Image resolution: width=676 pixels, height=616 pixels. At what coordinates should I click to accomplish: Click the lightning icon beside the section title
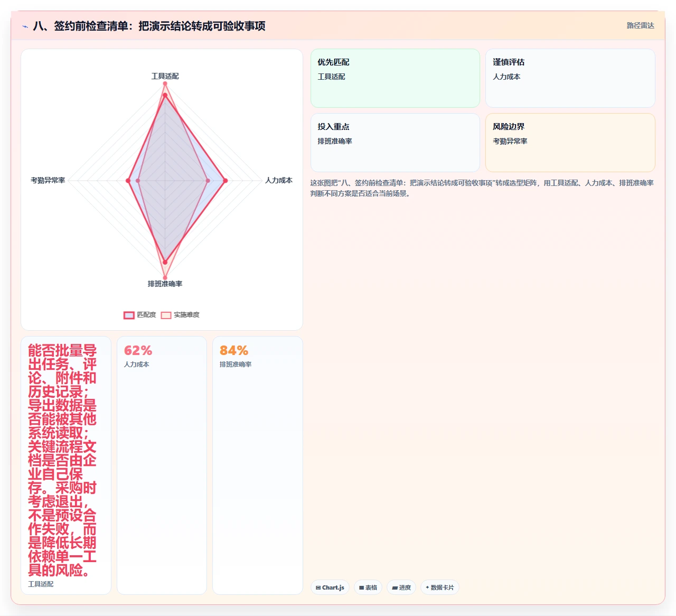click(x=25, y=26)
